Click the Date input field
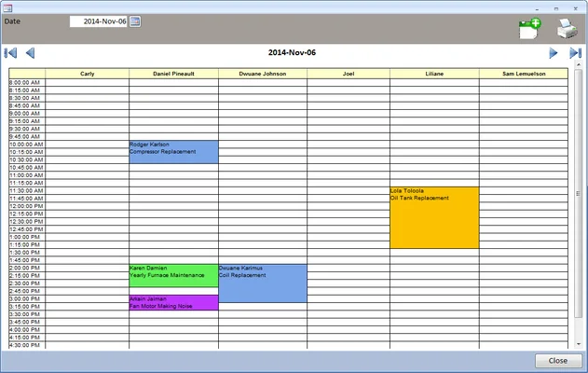Viewport: 588px width, 373px height. pyautogui.click(x=98, y=21)
